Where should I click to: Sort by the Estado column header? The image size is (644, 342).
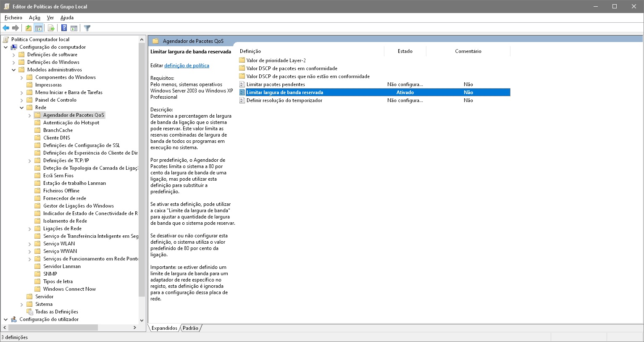tap(405, 51)
